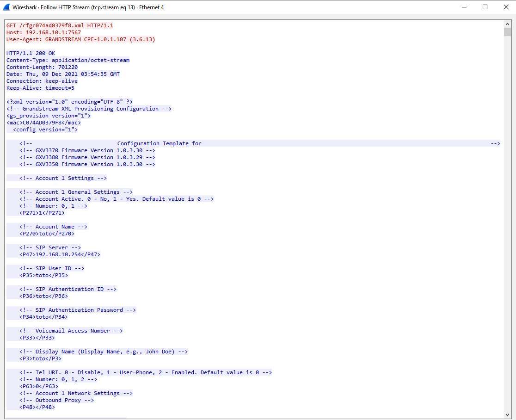The width and height of the screenshot is (516, 420).
Task: Click the SIP User ID comment
Action: click(52, 268)
